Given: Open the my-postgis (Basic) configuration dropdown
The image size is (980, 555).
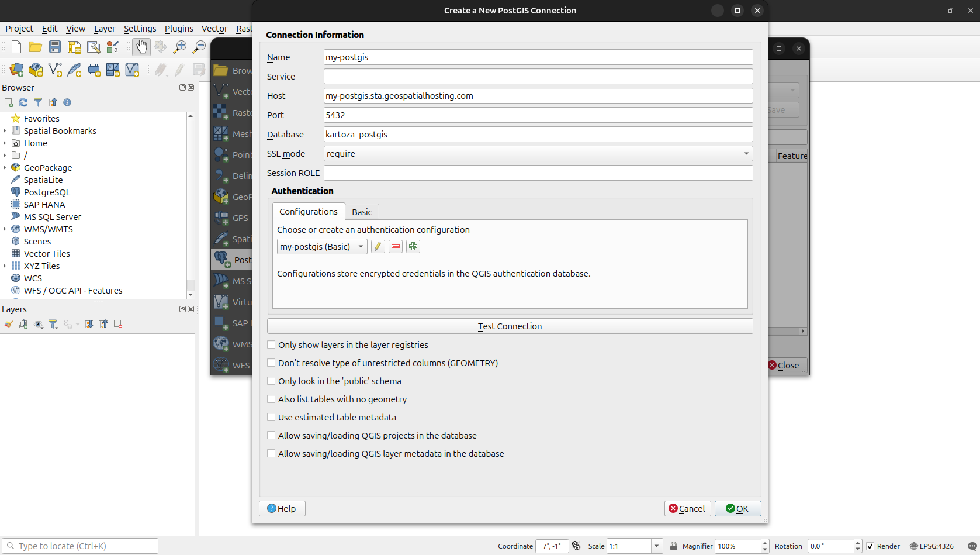Looking at the screenshot, I should point(321,247).
